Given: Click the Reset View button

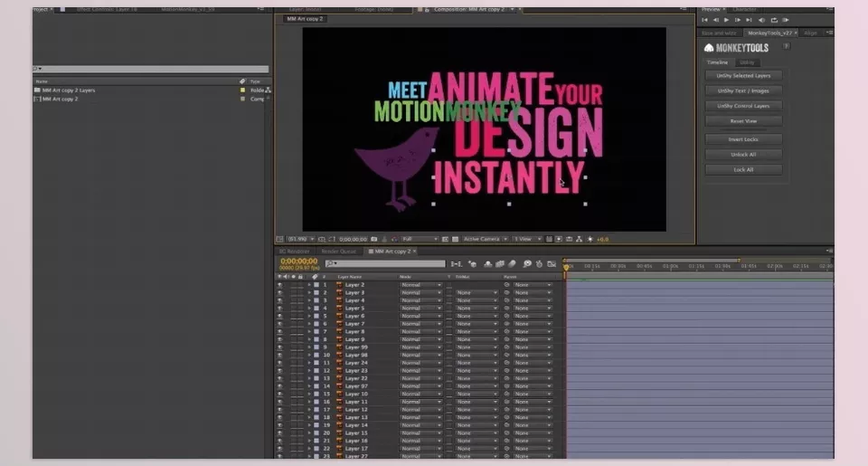Looking at the screenshot, I should [743, 120].
